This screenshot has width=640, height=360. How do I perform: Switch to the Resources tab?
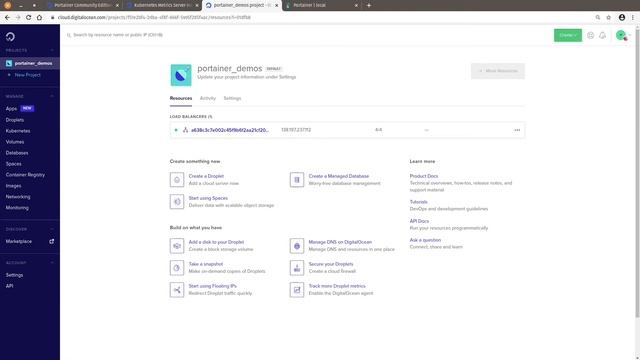click(181, 98)
